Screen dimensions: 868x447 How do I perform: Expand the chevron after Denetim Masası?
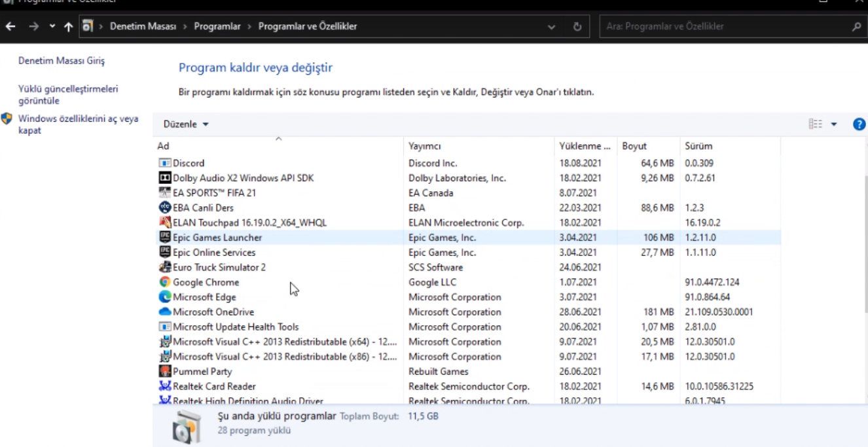point(185,27)
